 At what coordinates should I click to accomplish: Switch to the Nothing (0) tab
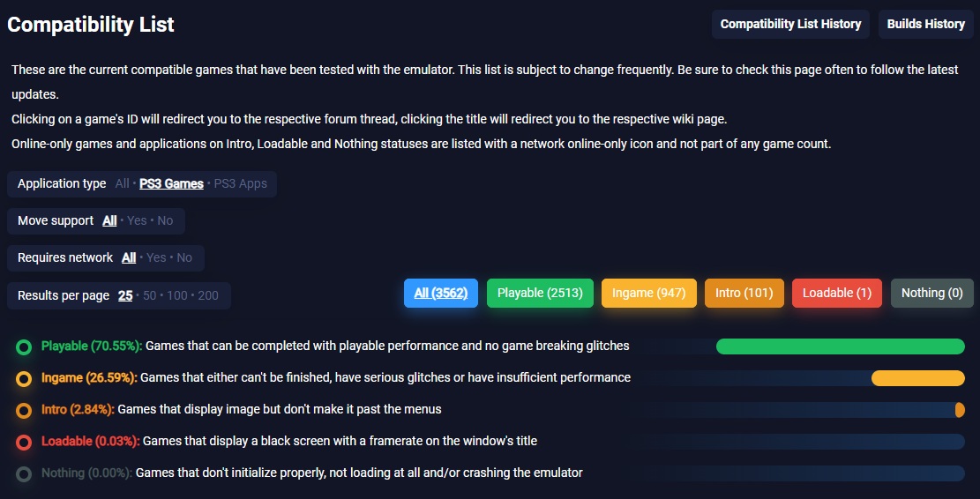click(931, 293)
